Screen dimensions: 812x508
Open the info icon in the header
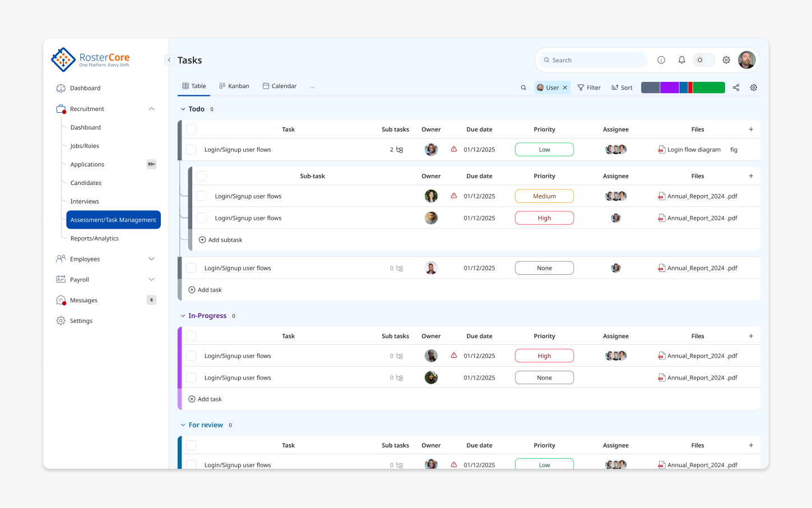[661, 60]
